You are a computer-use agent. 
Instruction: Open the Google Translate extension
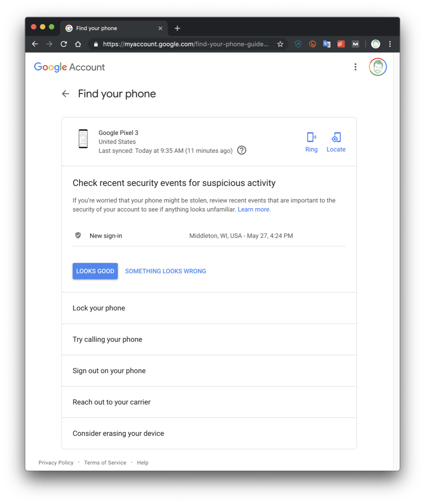point(326,44)
